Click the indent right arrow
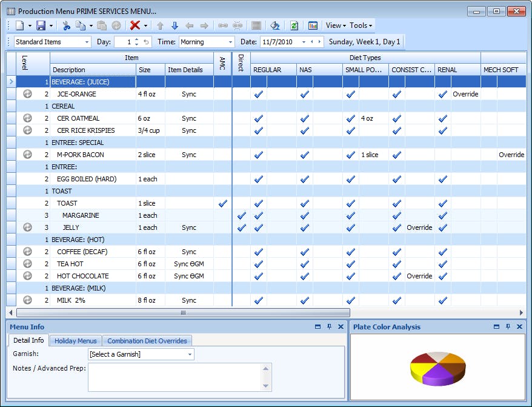The width and height of the screenshot is (532, 407). pyautogui.click(x=204, y=25)
